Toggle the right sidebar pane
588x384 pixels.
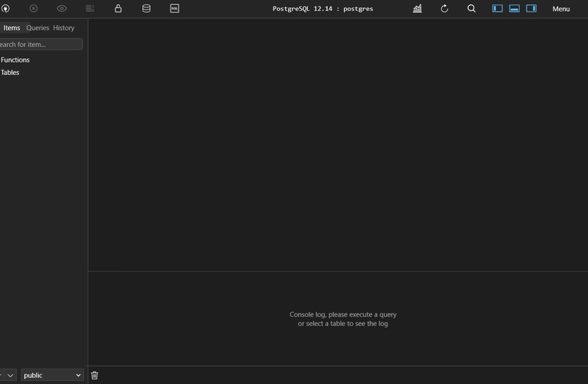(531, 8)
